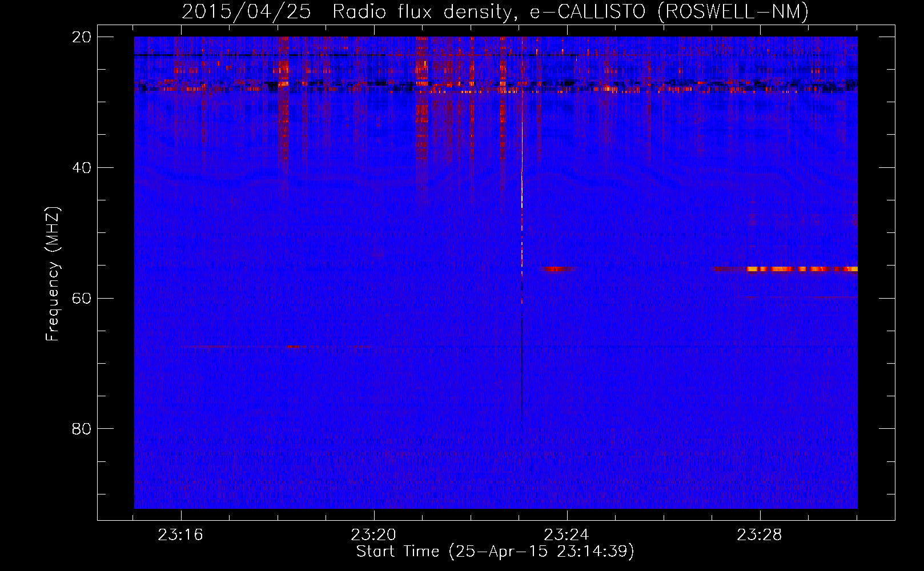924x571 pixels.
Task: Click the 20 MHz frequency tick label
Action: point(82,37)
